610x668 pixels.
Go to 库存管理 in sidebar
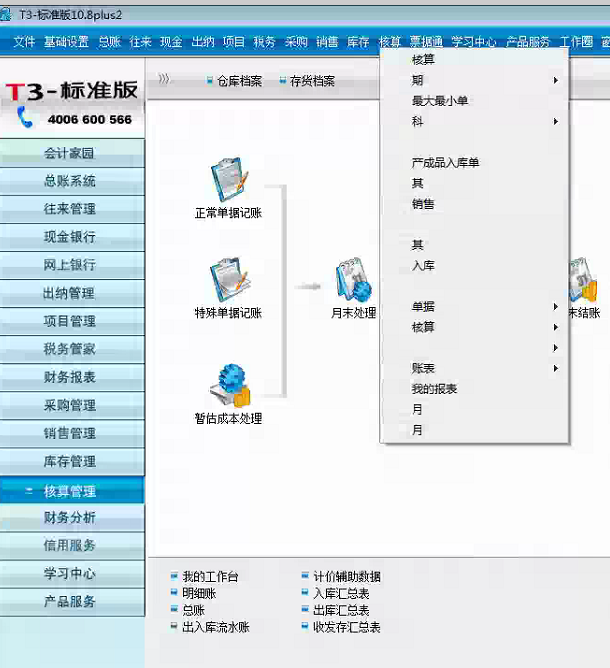click(72, 461)
